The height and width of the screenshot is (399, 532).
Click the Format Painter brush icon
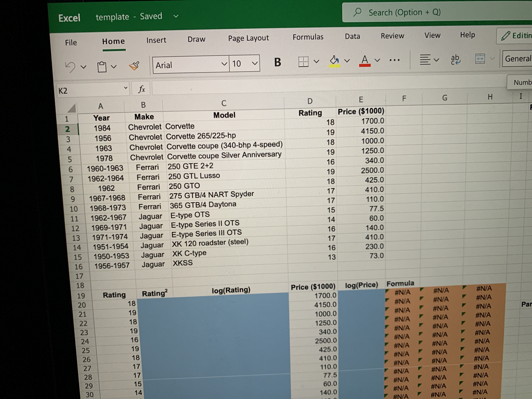[x=134, y=65]
